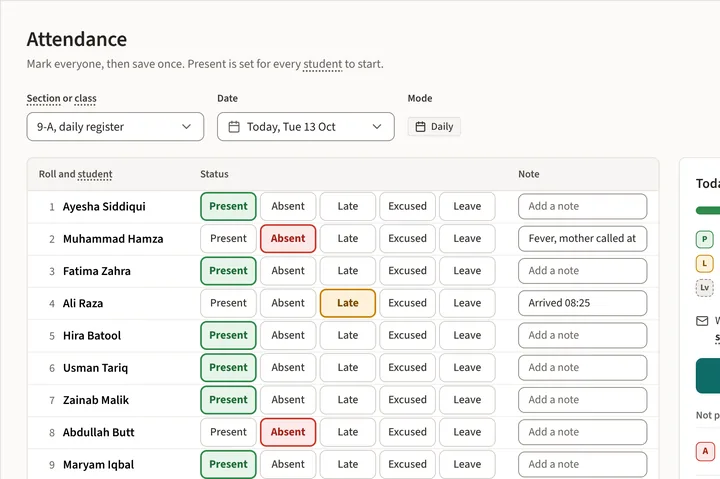Add a note for Ayesha Siddiqui
This screenshot has width=720, height=479.
(583, 206)
